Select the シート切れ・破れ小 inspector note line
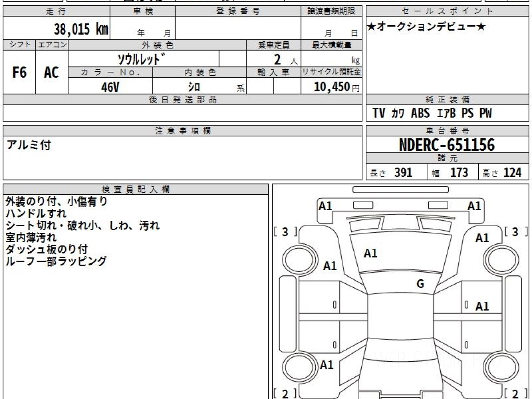 [x=82, y=226]
